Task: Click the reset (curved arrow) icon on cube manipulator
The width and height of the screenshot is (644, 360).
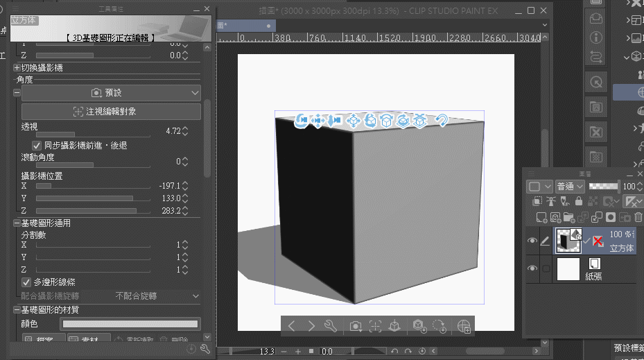Action: tap(441, 121)
